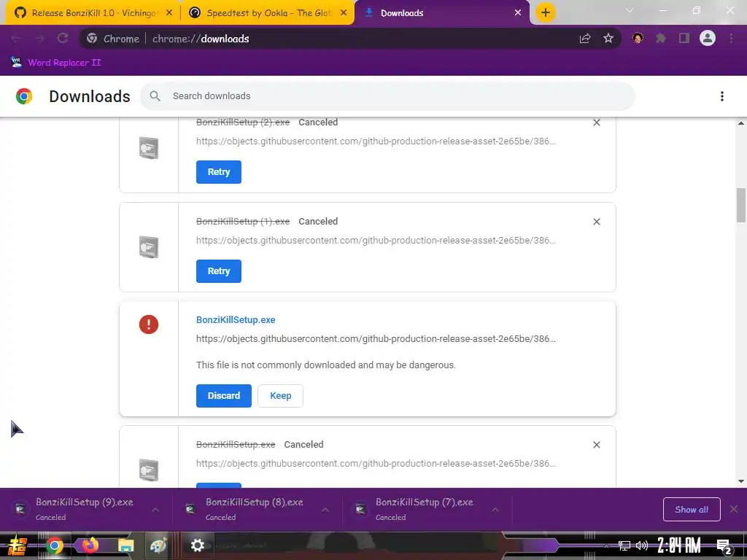The height and width of the screenshot is (560, 747).
Task: Close the download shelf bar
Action: [x=734, y=510]
